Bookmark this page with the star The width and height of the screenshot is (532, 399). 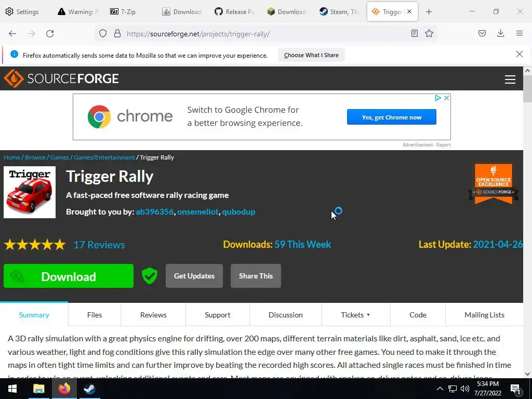(429, 33)
